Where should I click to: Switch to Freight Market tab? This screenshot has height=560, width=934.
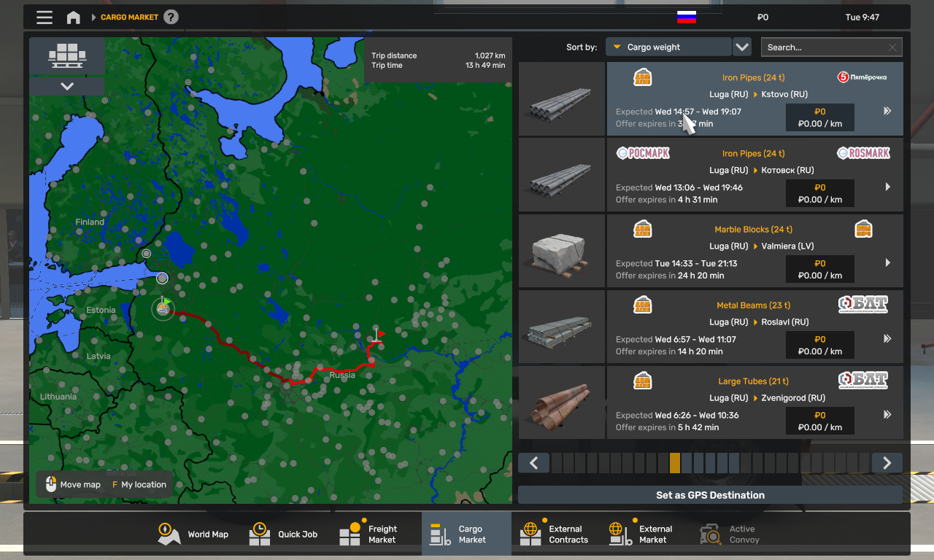point(370,534)
